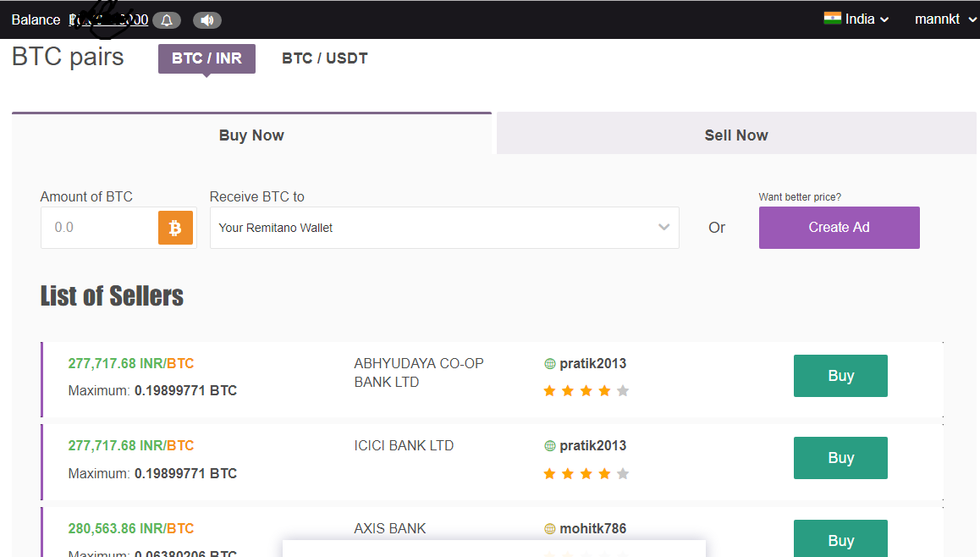This screenshot has width=980, height=557.
Task: Switch to the BTC / USDT pair
Action: 325,58
